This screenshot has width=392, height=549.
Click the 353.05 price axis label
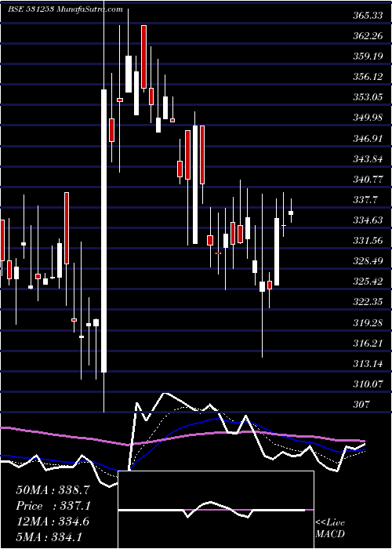coord(368,96)
